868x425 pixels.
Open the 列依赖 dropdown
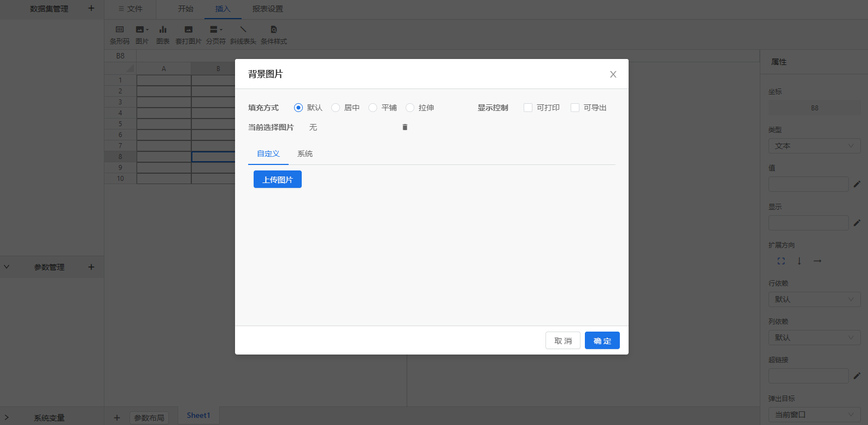[x=814, y=338]
